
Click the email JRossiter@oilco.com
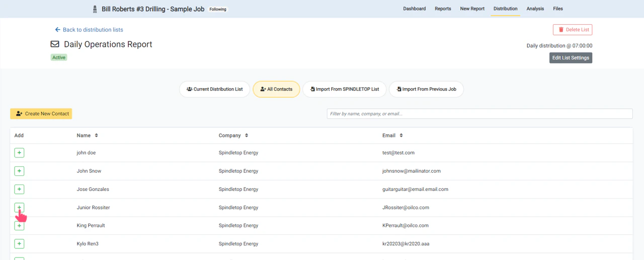[x=406, y=208]
